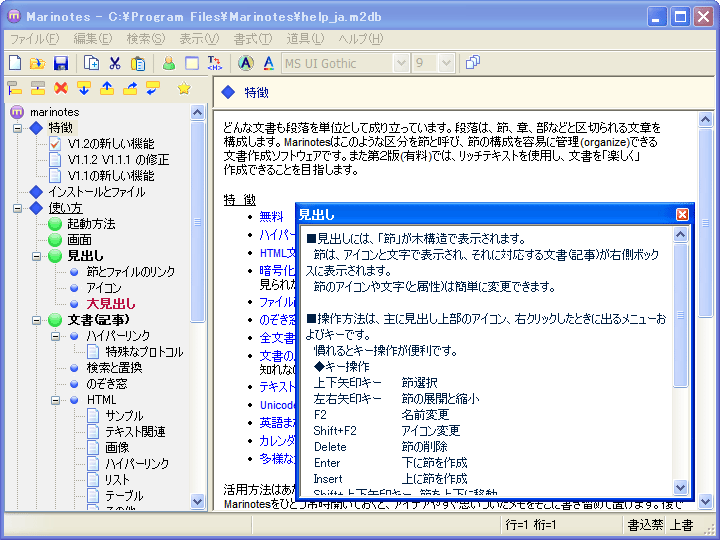Click the Copy icon in the toolbar

coord(91,63)
